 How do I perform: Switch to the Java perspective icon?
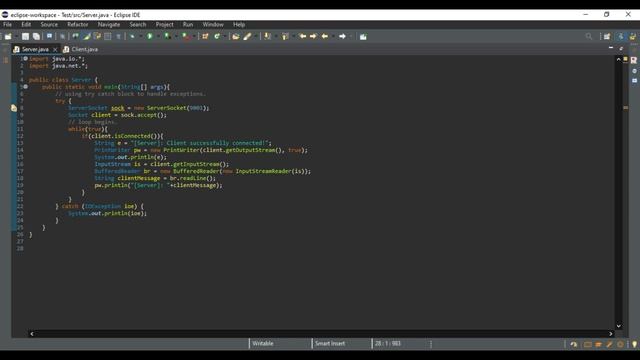coord(621,37)
